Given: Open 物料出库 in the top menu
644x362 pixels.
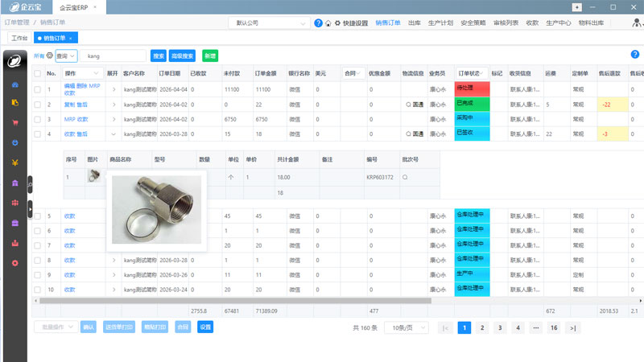Looking at the screenshot, I should pyautogui.click(x=591, y=23).
